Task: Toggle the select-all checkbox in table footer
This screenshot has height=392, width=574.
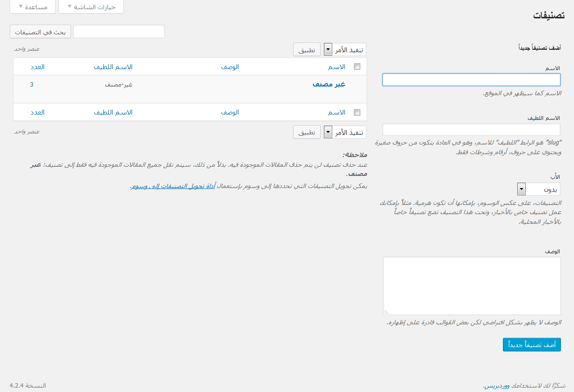Action: tap(357, 112)
